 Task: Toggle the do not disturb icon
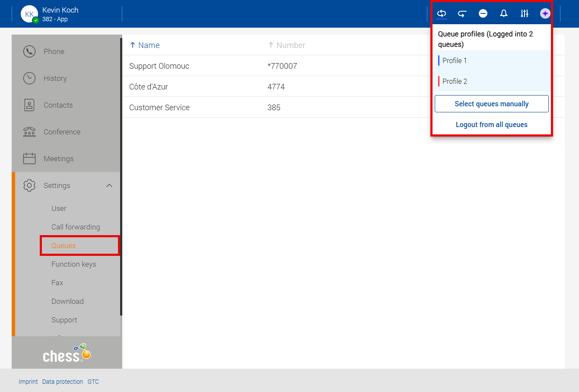click(x=483, y=13)
